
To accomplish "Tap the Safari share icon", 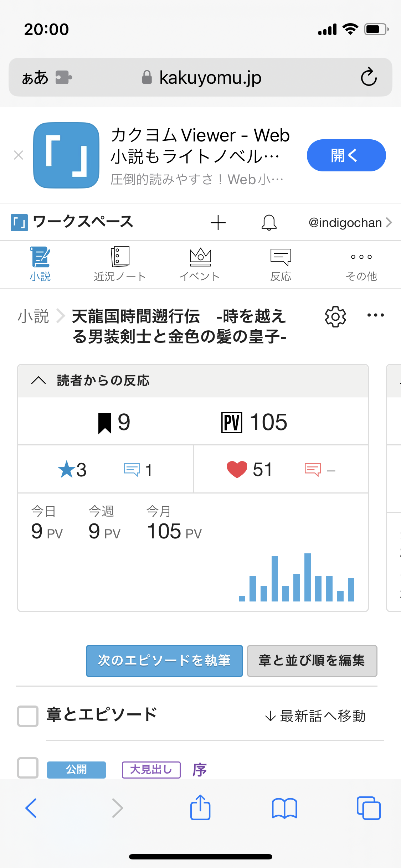I will coord(200,808).
